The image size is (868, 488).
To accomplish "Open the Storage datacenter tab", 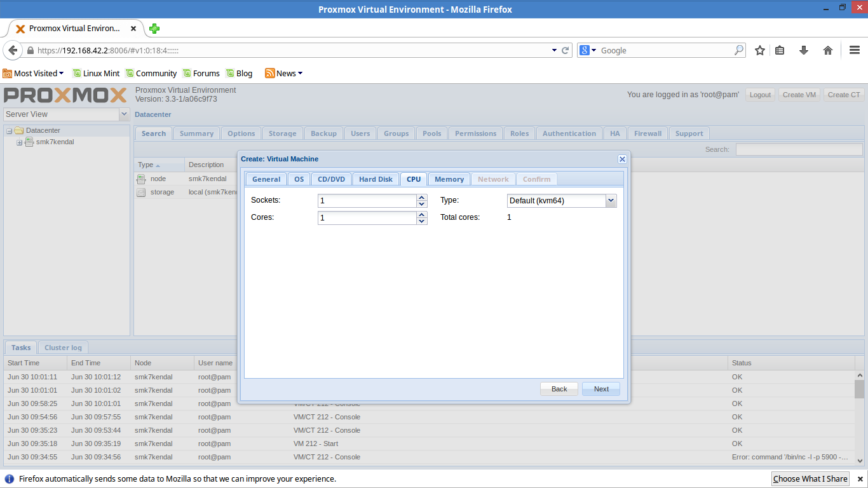I will pyautogui.click(x=282, y=133).
